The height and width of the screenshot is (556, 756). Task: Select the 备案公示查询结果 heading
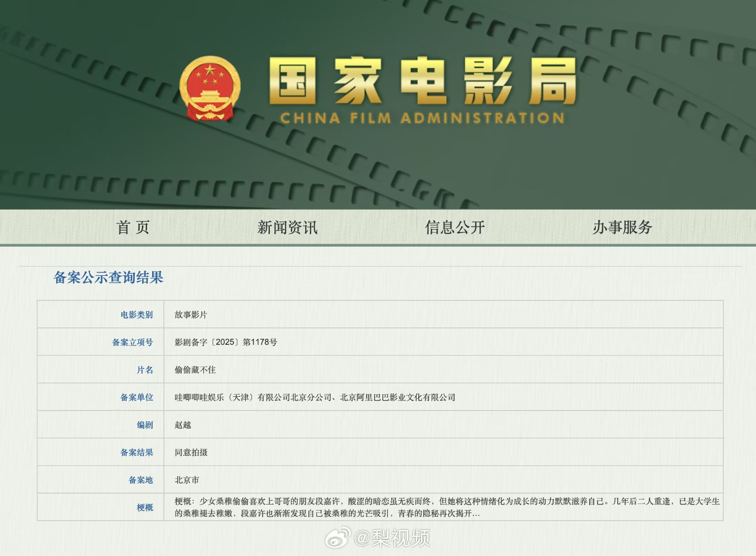tap(108, 277)
